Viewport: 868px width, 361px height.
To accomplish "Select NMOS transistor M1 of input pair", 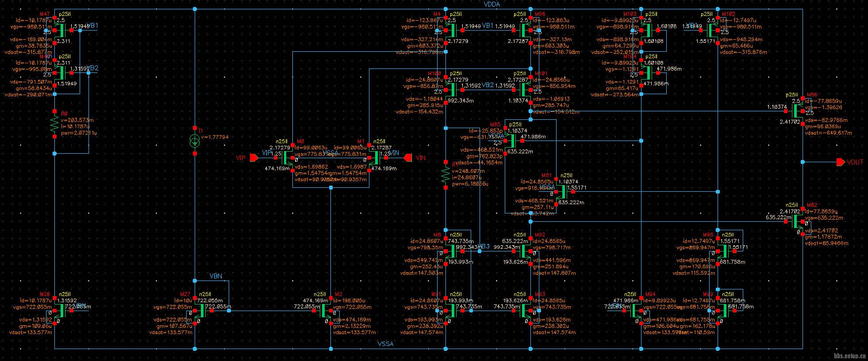I will pos(373,158).
